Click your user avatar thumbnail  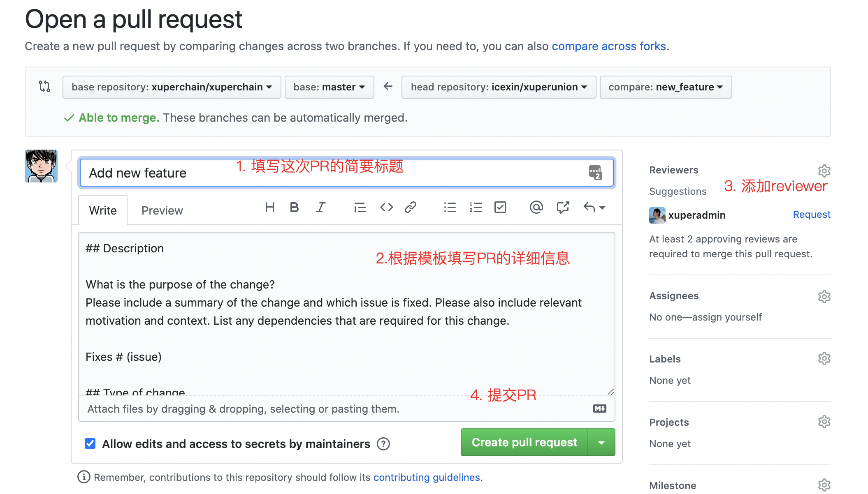(x=41, y=166)
